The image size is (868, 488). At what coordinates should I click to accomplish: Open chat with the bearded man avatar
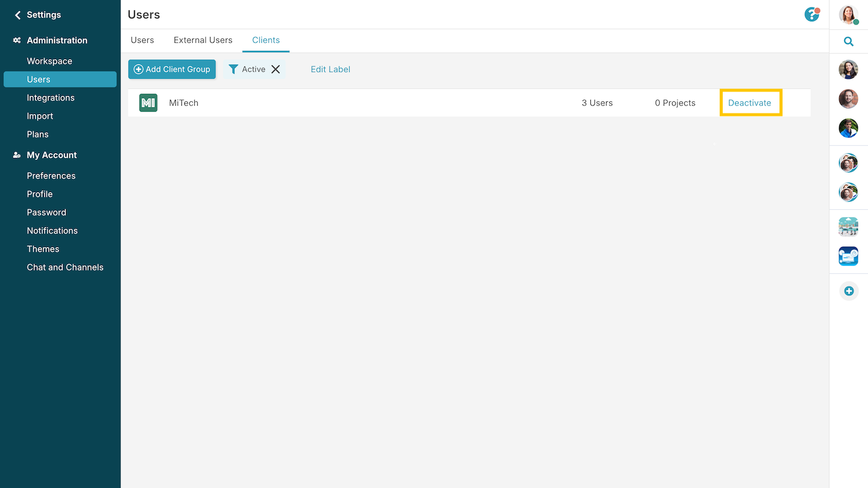848,99
